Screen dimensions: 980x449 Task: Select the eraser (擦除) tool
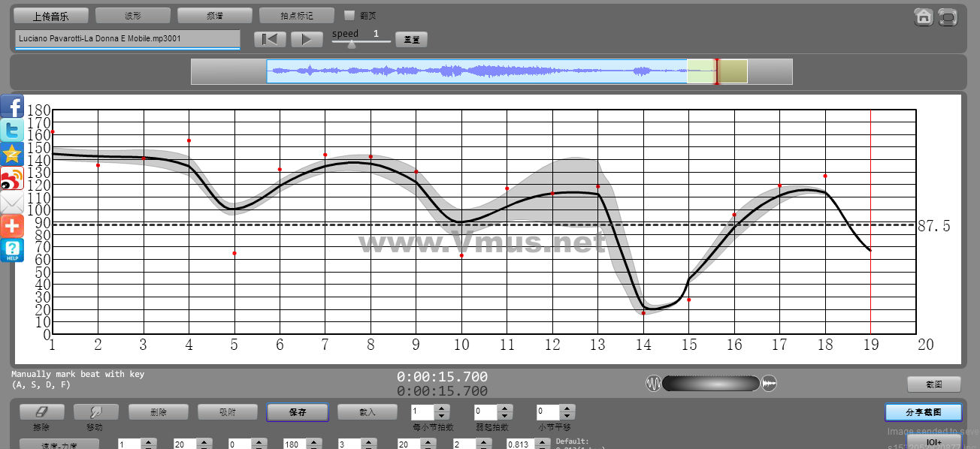pos(41,412)
